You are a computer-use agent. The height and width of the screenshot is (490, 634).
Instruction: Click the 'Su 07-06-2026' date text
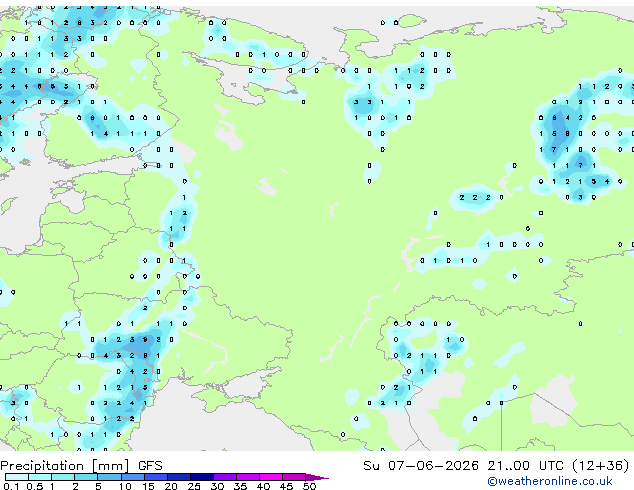[421, 466]
